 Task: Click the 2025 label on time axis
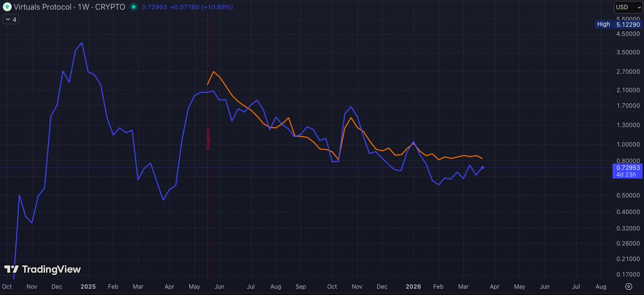click(88, 287)
